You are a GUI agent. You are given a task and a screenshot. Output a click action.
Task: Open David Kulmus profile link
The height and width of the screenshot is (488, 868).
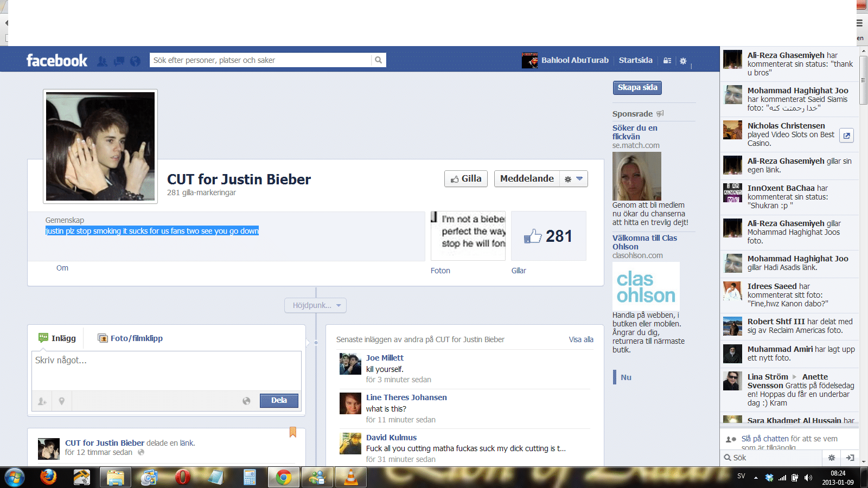(x=391, y=438)
